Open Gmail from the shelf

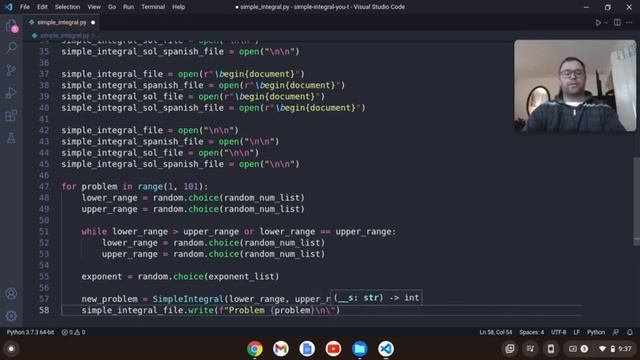click(281, 349)
